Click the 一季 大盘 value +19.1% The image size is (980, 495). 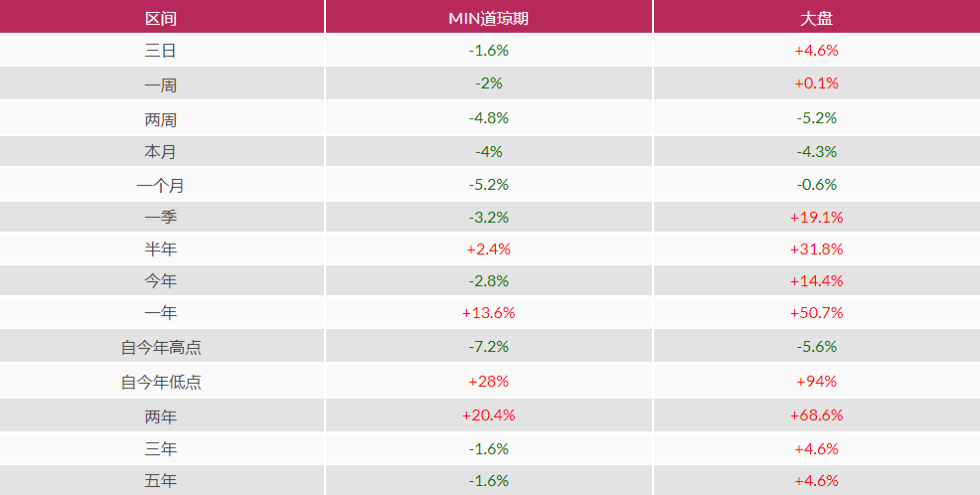coord(816,217)
